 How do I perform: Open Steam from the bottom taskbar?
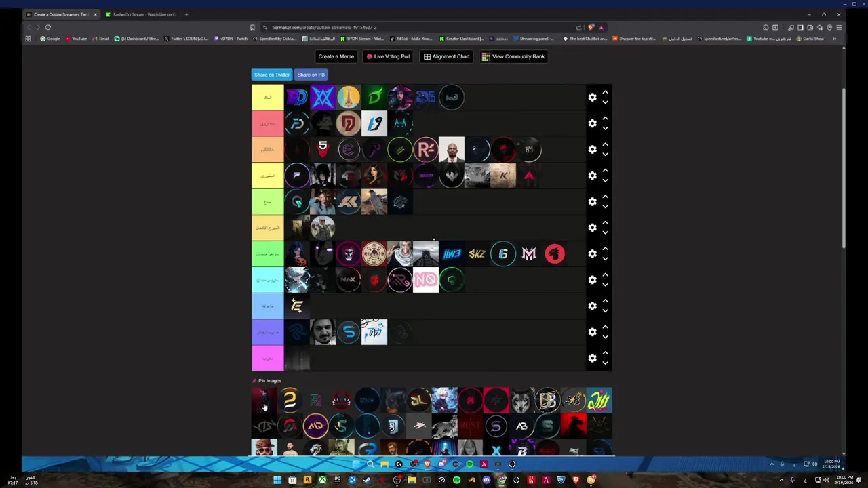point(367,480)
